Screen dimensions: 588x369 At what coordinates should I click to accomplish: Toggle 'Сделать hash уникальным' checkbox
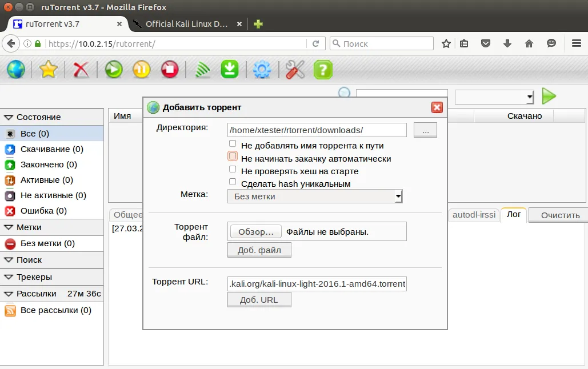[x=233, y=182]
